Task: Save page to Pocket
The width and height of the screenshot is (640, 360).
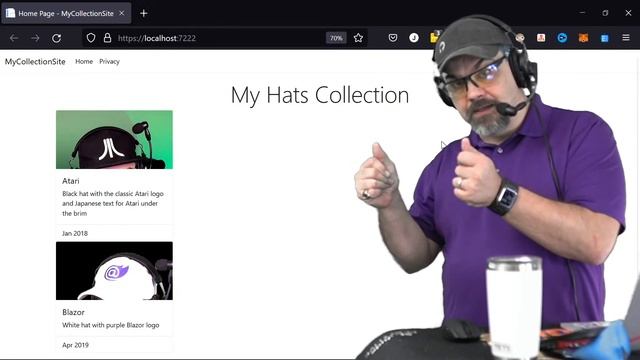Action: (x=393, y=38)
